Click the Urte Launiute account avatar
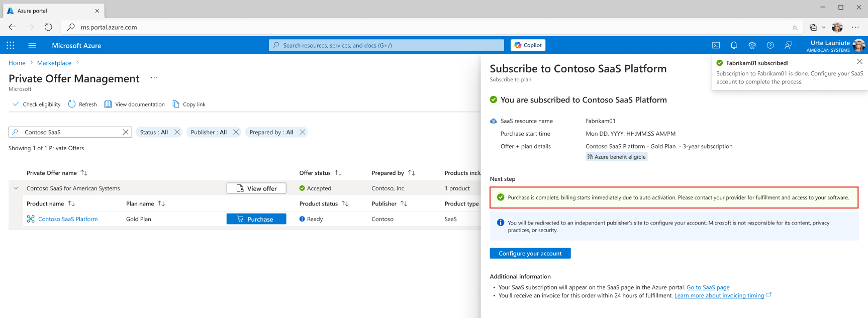Viewport: 868px width, 318px height. 859,45
